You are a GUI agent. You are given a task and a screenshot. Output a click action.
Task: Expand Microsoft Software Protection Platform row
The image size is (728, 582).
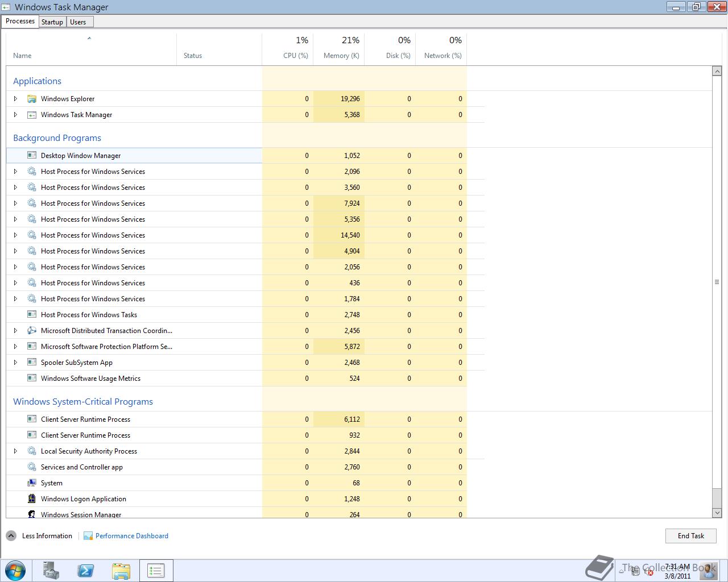coord(15,347)
